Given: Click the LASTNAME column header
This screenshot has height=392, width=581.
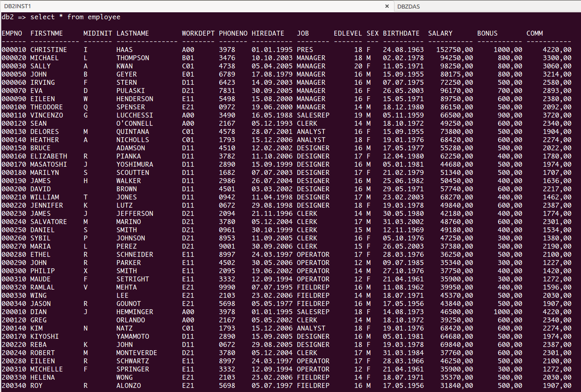Looking at the screenshot, I should click(132, 33).
